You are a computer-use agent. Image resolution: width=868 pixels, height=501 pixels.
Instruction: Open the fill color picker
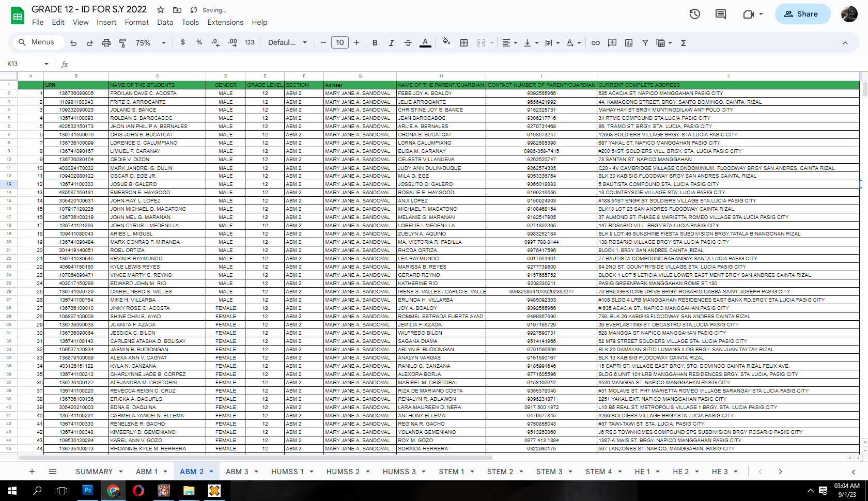[x=446, y=42]
